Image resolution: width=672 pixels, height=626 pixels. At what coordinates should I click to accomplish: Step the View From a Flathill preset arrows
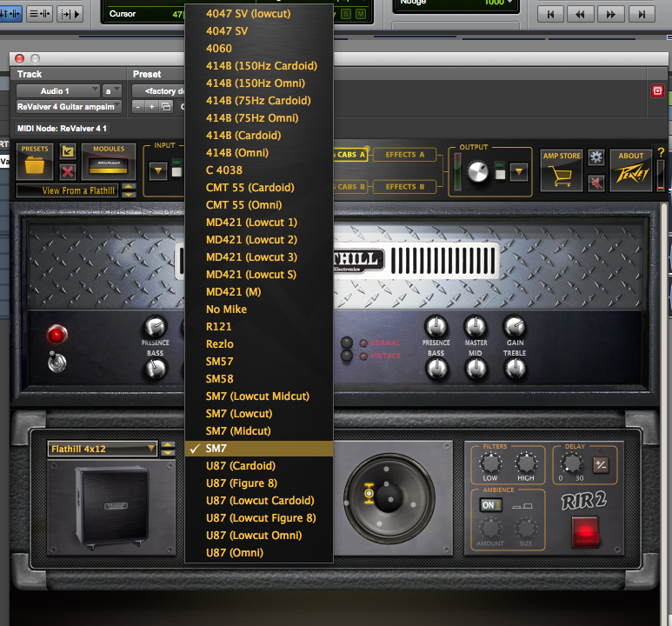point(129,190)
